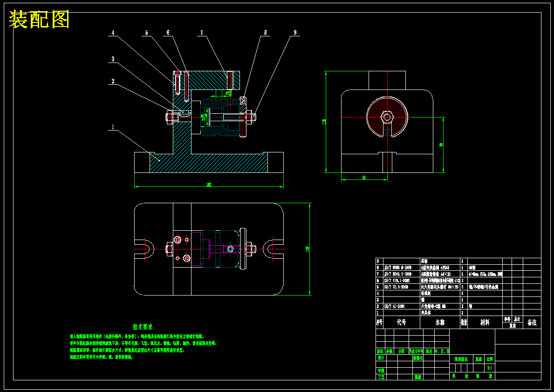
Task: Select the 序号 header cell
Action: coord(379,323)
